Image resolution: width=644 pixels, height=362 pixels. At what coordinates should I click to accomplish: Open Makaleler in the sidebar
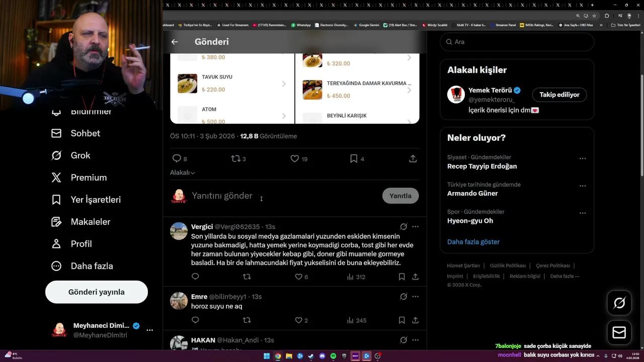80,222
